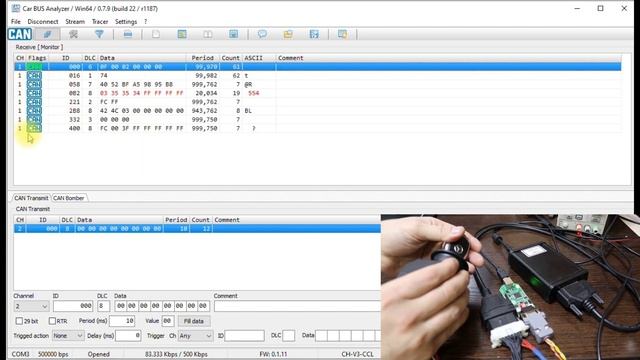Click the ASCII column header in monitor table
The width and height of the screenshot is (640, 360).
click(x=259, y=58)
